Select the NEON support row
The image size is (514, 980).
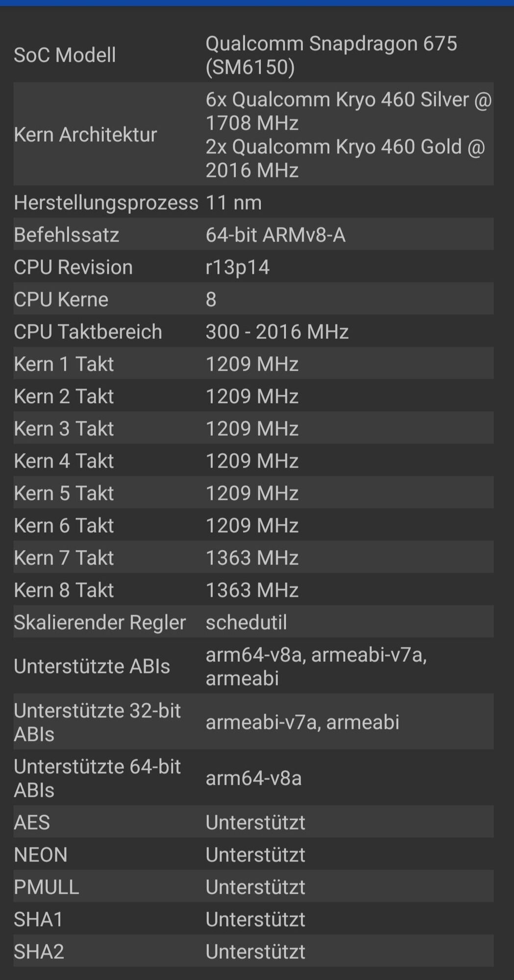click(41, 854)
